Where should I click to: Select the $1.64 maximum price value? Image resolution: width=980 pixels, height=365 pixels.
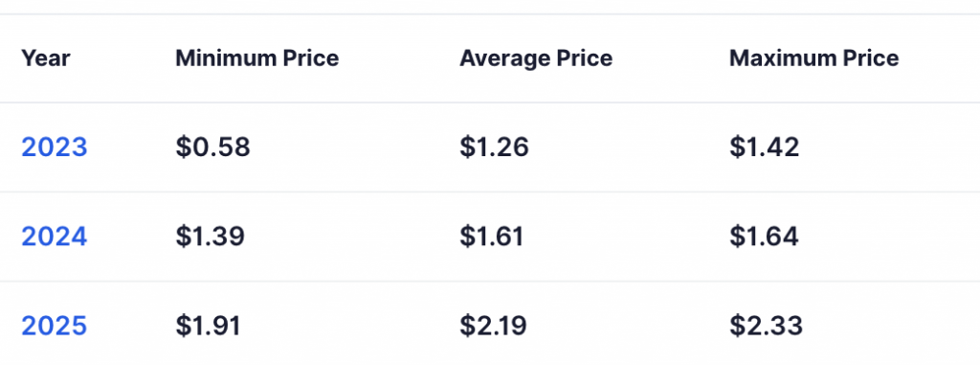764,237
